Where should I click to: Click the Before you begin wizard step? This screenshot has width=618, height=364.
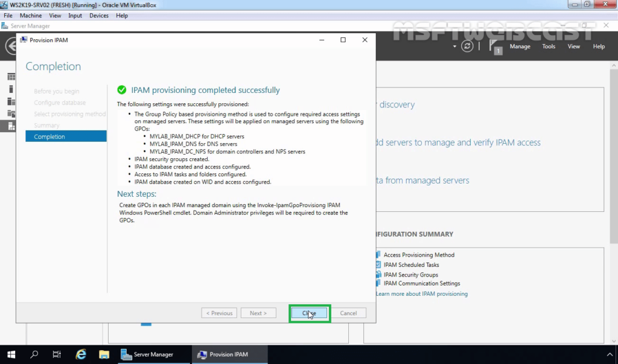pos(56,91)
